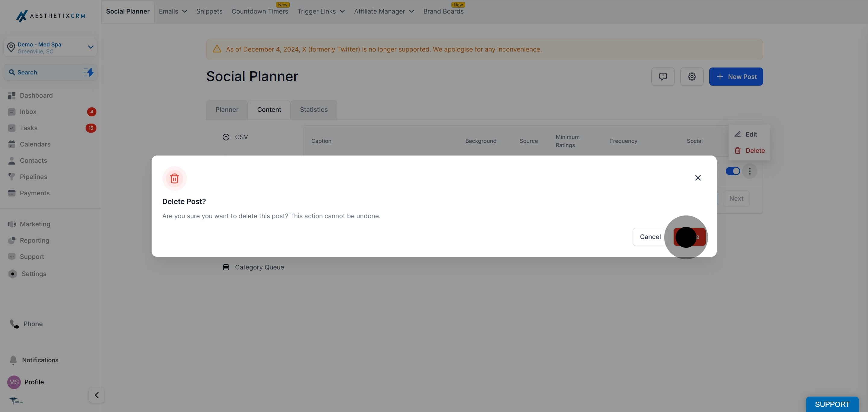The height and width of the screenshot is (412, 868).
Task: Close the Delete Post dialog
Action: 697,178
